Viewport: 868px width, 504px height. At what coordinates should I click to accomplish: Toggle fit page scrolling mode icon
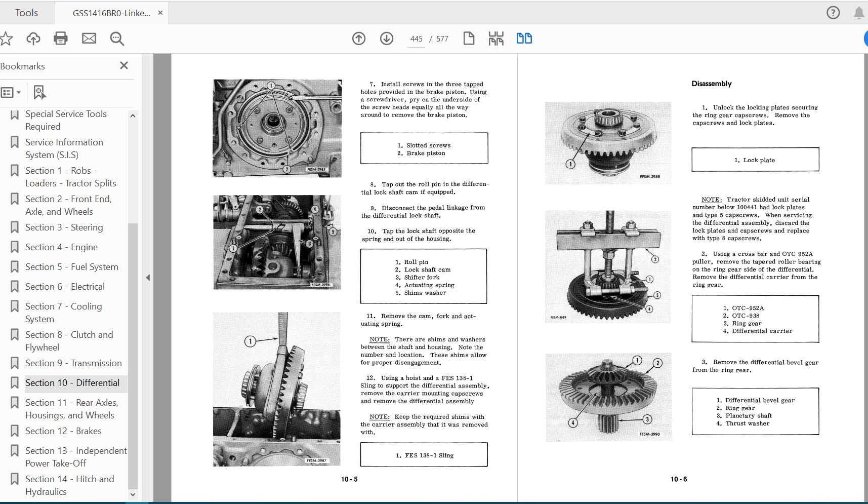click(496, 38)
